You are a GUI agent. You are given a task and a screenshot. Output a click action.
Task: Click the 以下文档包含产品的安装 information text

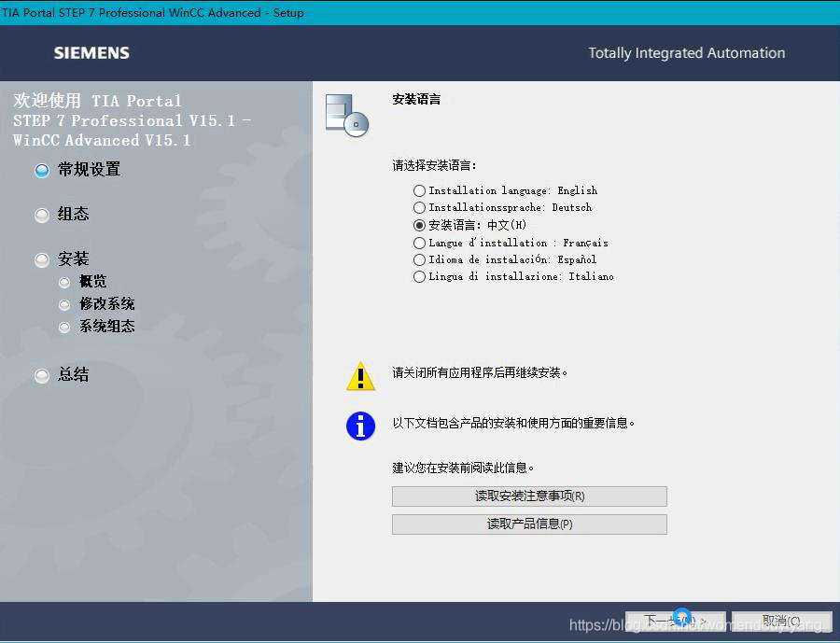(513, 424)
